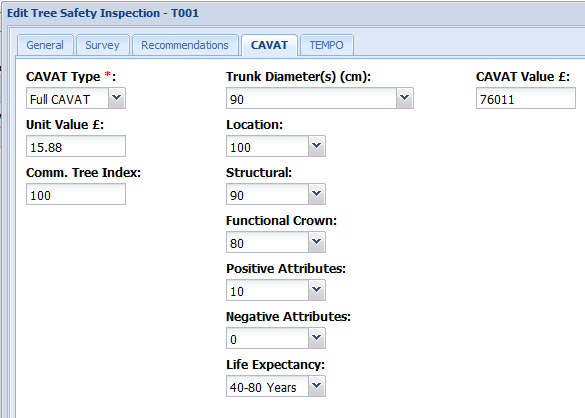Open the Functional Crown dropdown arrow

[317, 242]
